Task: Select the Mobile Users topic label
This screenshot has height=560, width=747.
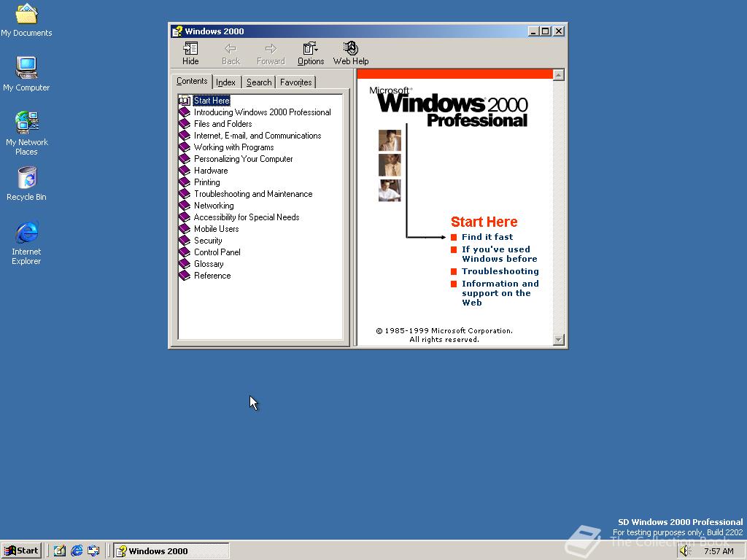Action: tap(216, 229)
